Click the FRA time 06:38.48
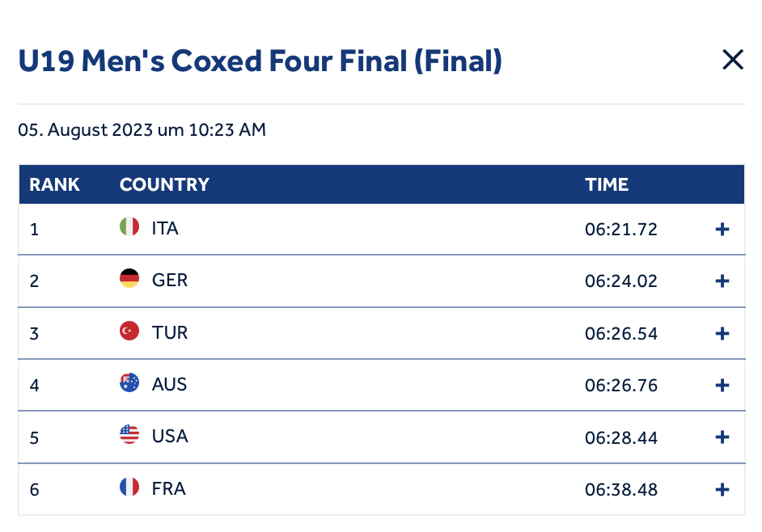 621,490
